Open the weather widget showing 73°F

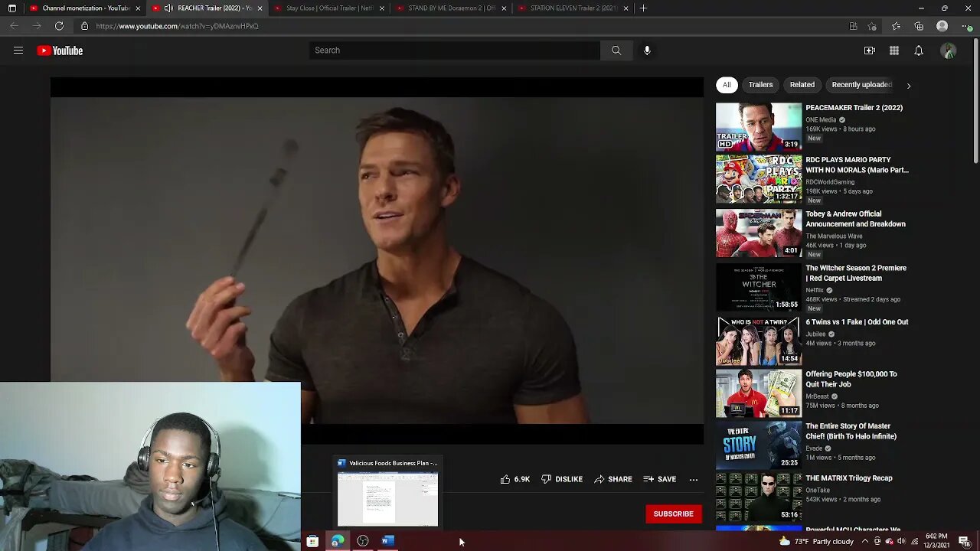coord(816,542)
